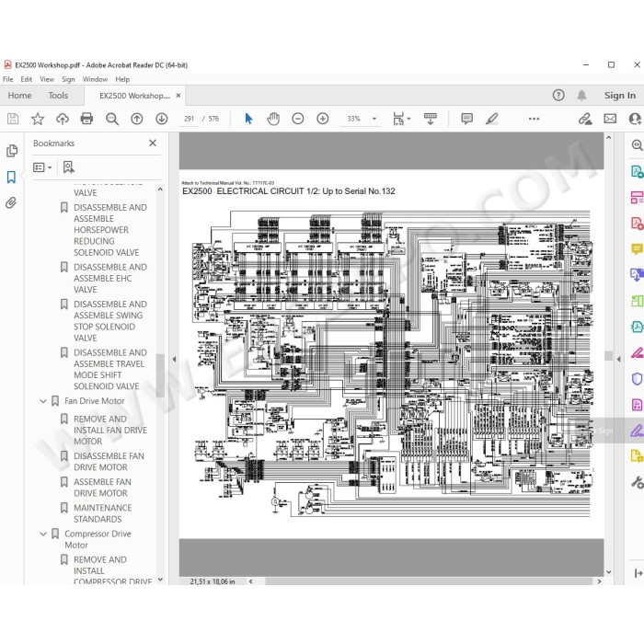This screenshot has height=644, width=644.
Task: Go to next page with the down arrow
Action: pyautogui.click(x=162, y=119)
